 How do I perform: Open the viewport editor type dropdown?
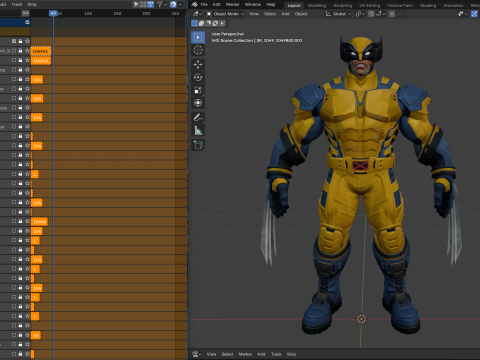[197, 14]
